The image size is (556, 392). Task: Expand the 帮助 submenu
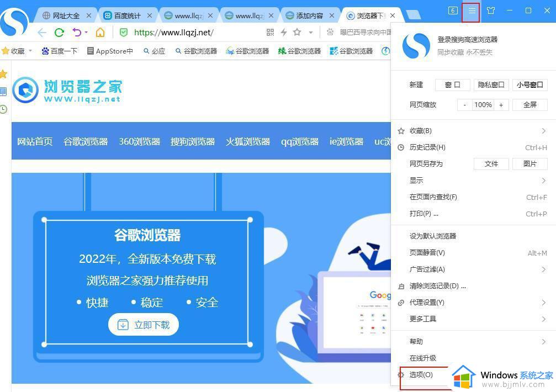point(544,342)
